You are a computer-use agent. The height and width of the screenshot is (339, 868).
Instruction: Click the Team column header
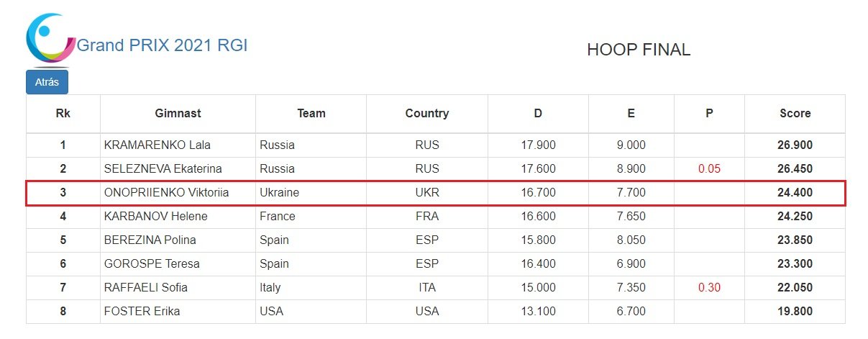coord(311,113)
